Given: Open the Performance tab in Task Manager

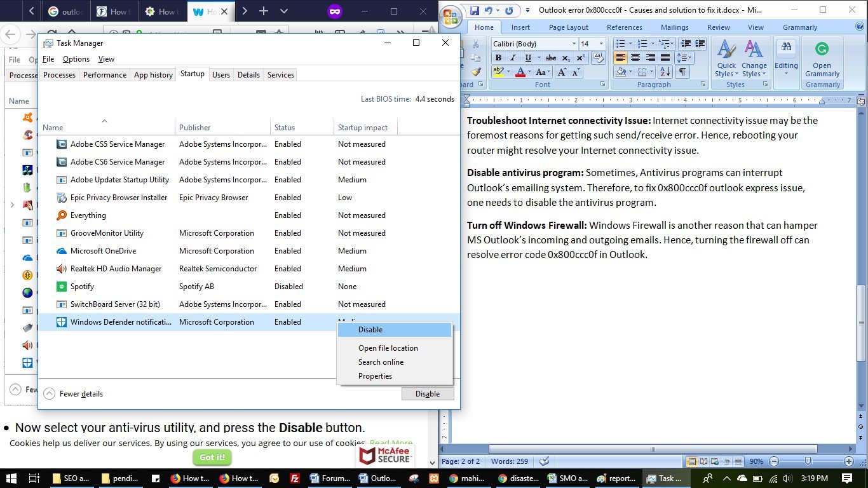Looking at the screenshot, I should coord(105,75).
